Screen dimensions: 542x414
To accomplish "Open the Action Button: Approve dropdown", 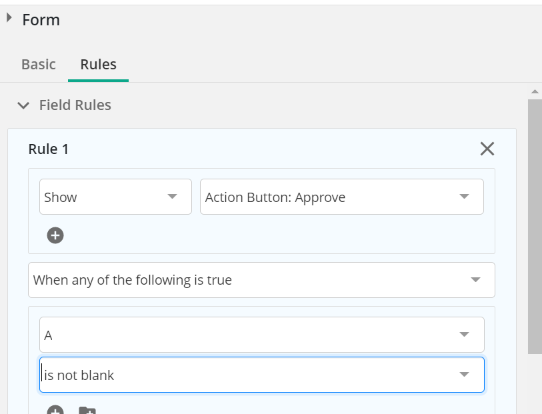I will click(342, 197).
